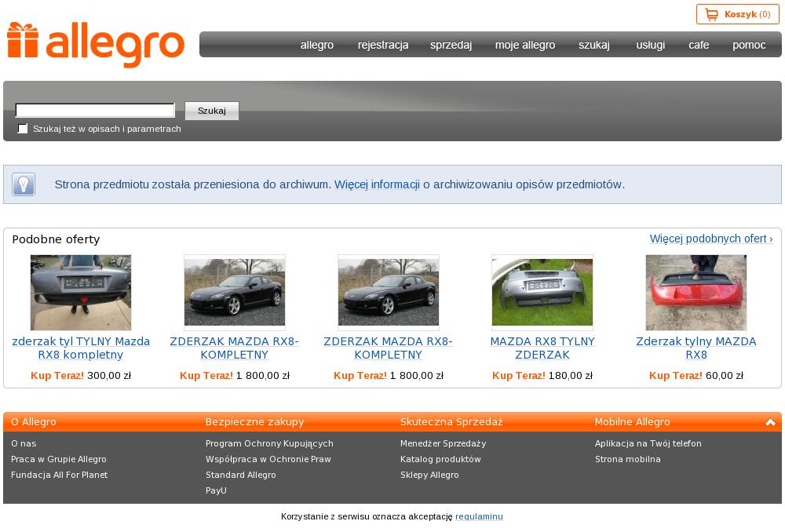Click the '180,00 zł' Kup Teraz price
The height and width of the screenshot is (532, 785).
click(570, 375)
